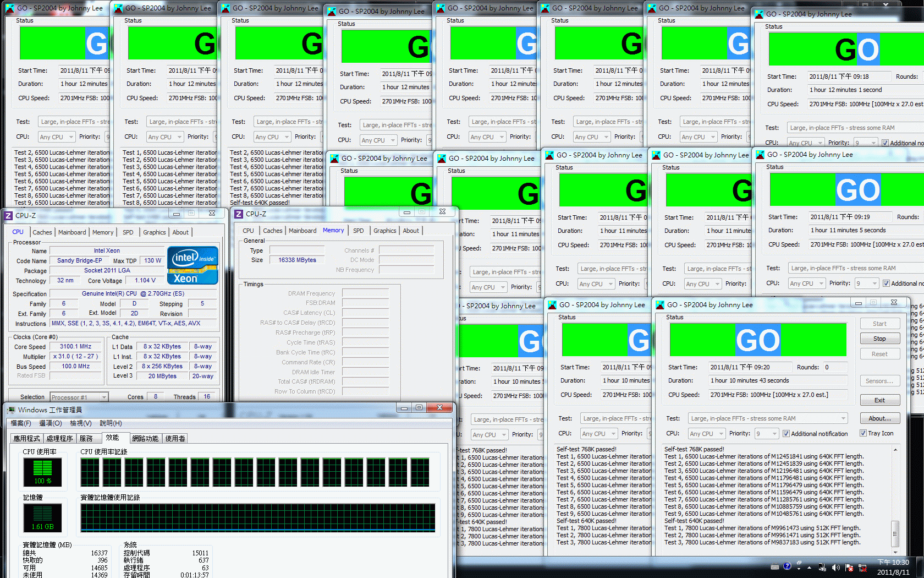The width and height of the screenshot is (924, 578).
Task: Click the Show Desktop button on the taskbar
Action: (x=920, y=567)
